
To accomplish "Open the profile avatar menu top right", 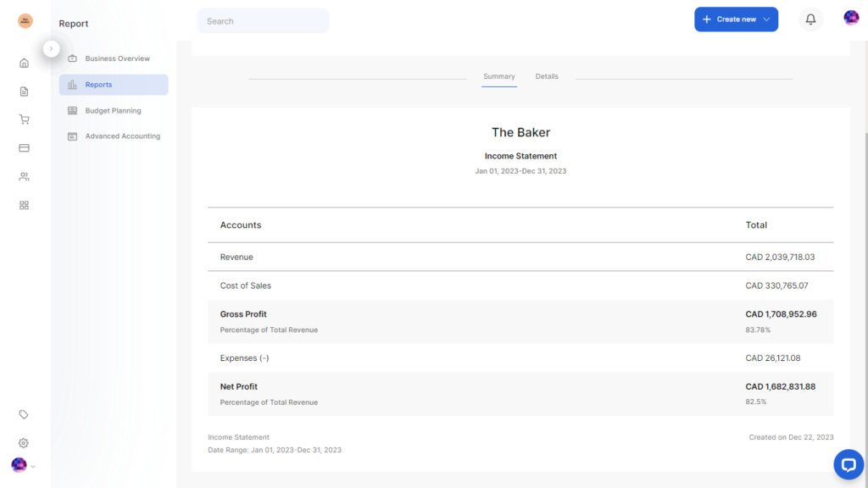I will [851, 16].
